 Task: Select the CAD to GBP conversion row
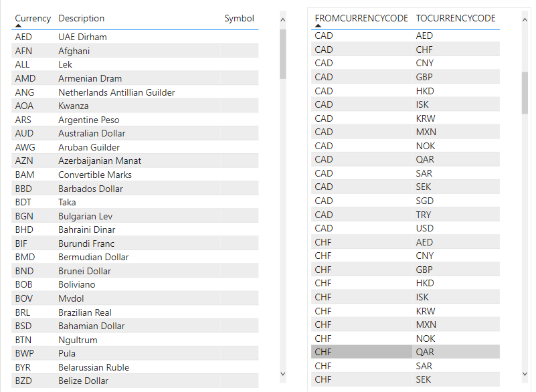pyautogui.click(x=401, y=77)
